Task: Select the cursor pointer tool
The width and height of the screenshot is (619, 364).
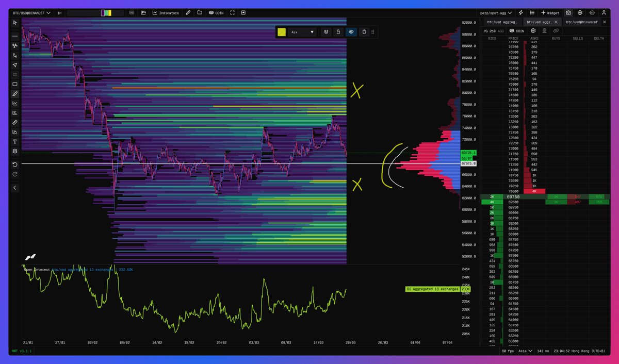Action: coord(15,23)
